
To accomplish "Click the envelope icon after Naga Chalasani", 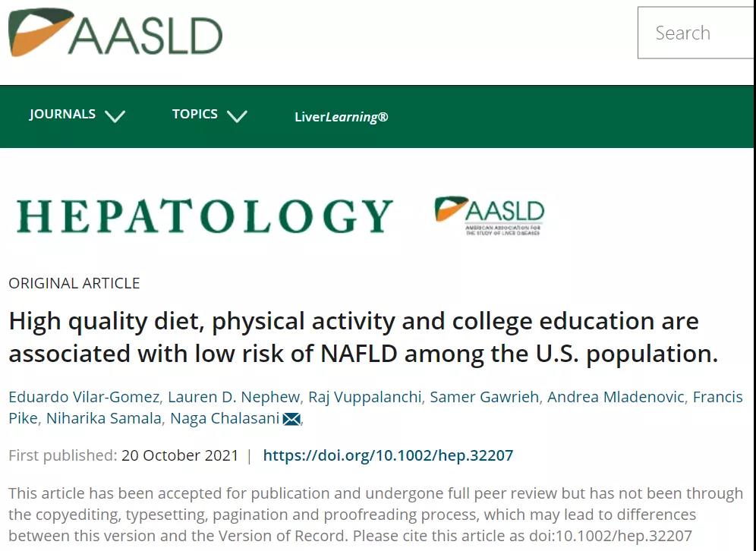I will 291,419.
